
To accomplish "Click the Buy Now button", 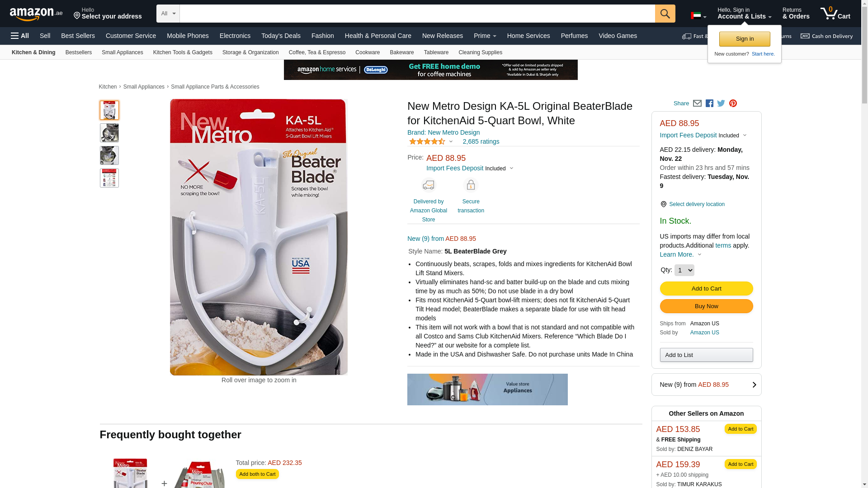I will [706, 306].
